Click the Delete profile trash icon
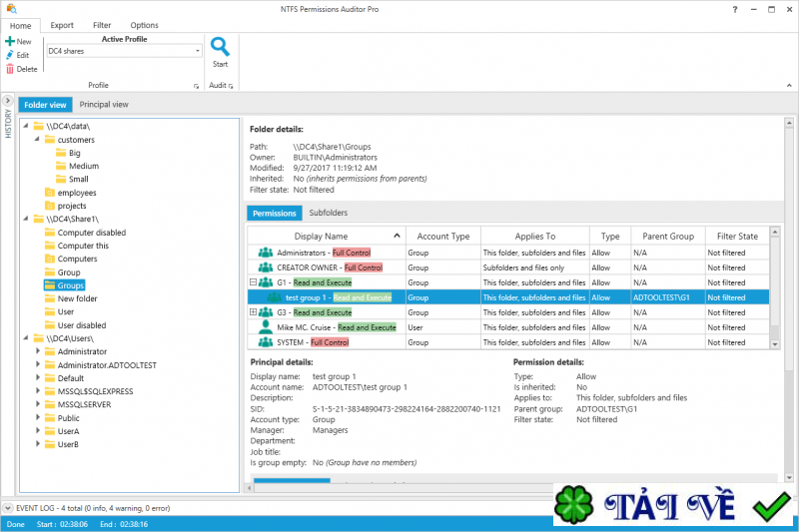Screen dimensions: 799x532 pyautogui.click(x=10, y=69)
